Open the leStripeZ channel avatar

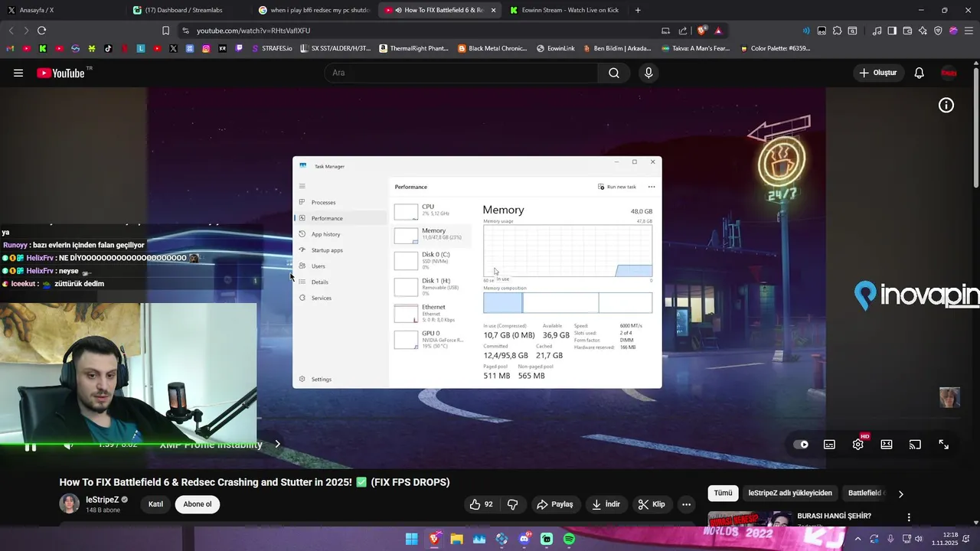(x=70, y=504)
